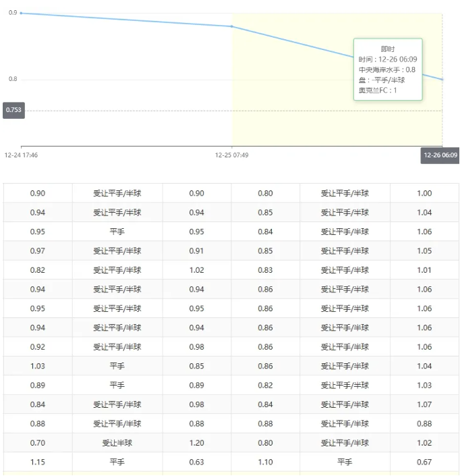Click the 0.70 odds cell
This screenshot has width=460, height=476.
pyautogui.click(x=38, y=443)
